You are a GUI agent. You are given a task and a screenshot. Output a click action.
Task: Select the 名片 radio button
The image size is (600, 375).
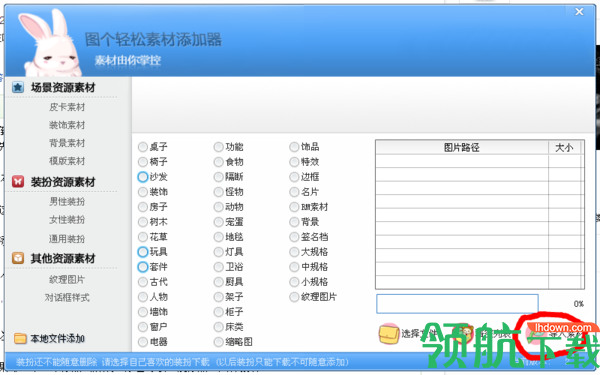pyautogui.click(x=294, y=192)
